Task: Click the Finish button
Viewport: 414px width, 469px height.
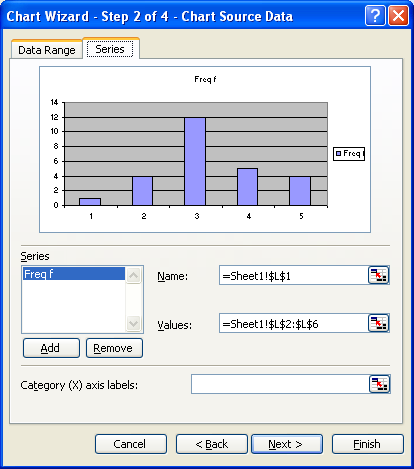Action: coord(368,444)
